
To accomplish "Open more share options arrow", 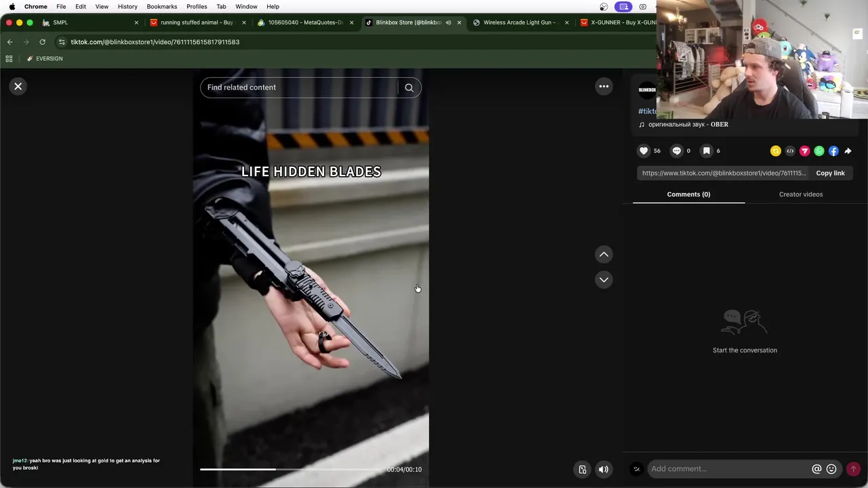I will coord(848,151).
